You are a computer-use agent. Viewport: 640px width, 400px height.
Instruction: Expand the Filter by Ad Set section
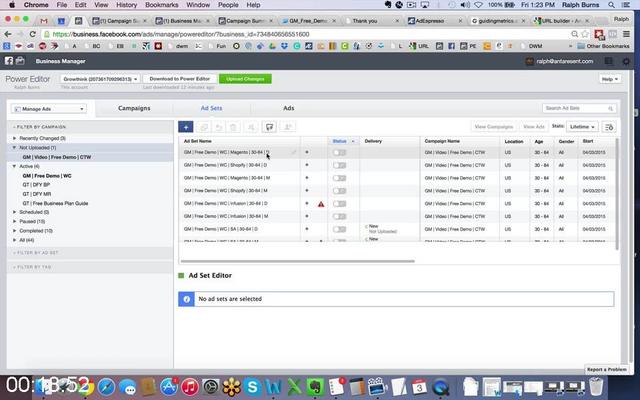(90, 253)
